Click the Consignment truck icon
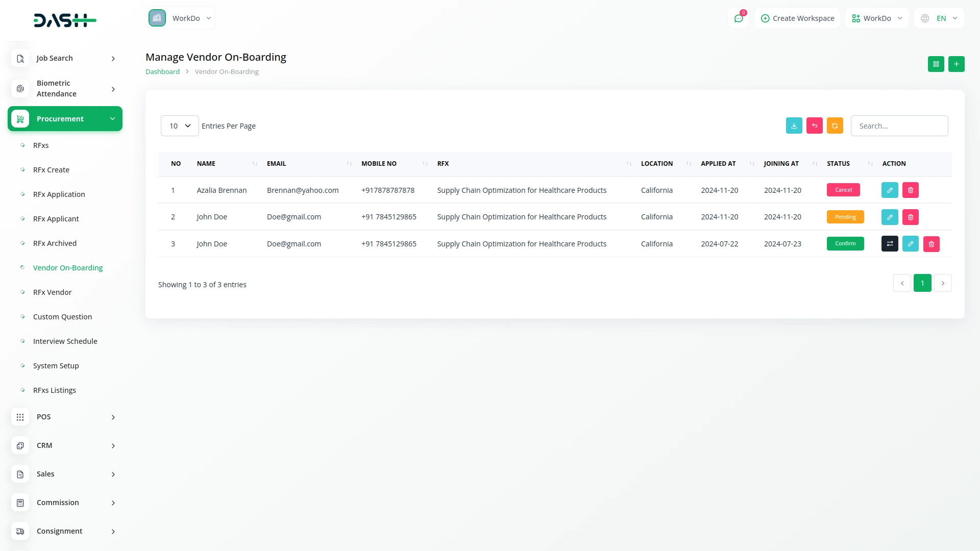Screen dimensions: 980x551 (x=20, y=531)
